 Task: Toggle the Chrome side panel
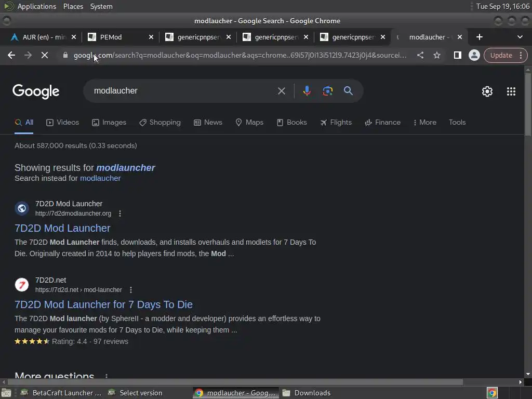coord(457,55)
